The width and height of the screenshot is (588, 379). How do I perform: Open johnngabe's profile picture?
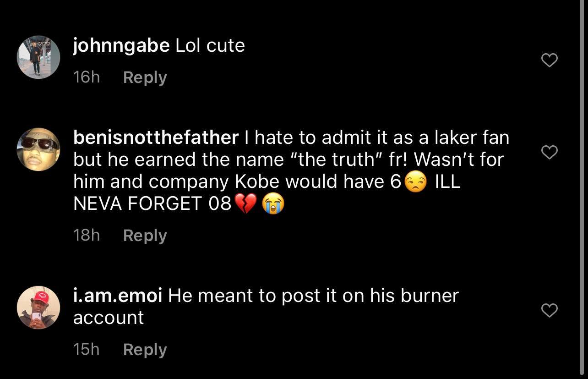(38, 57)
